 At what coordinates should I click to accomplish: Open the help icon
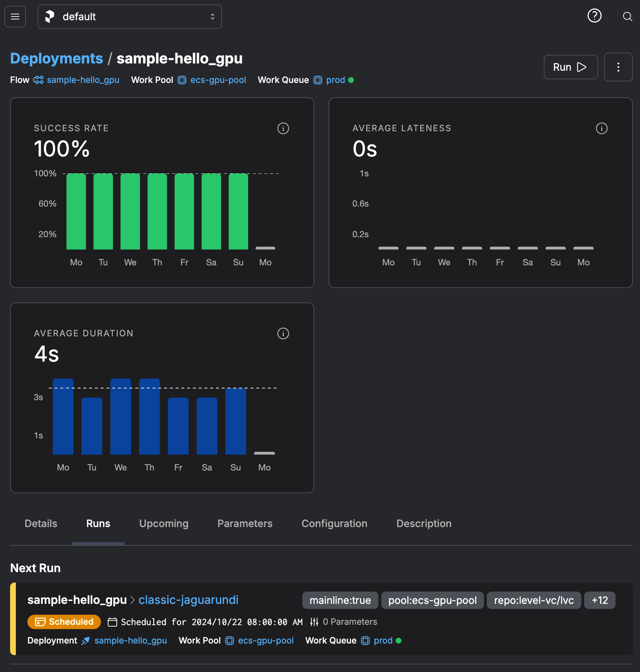click(594, 16)
